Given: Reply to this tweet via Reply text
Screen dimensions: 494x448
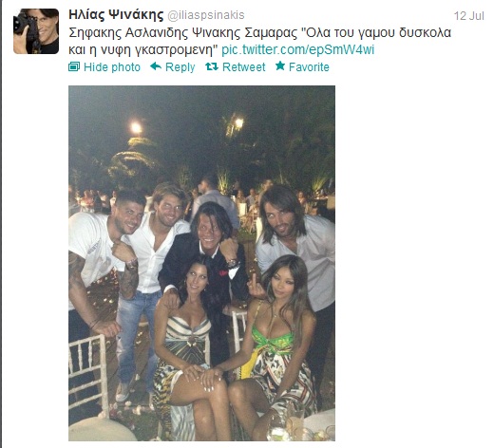Looking at the screenshot, I should click(180, 67).
